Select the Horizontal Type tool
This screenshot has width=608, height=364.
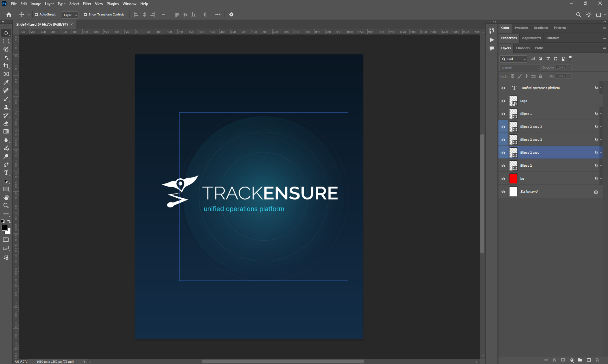6,173
